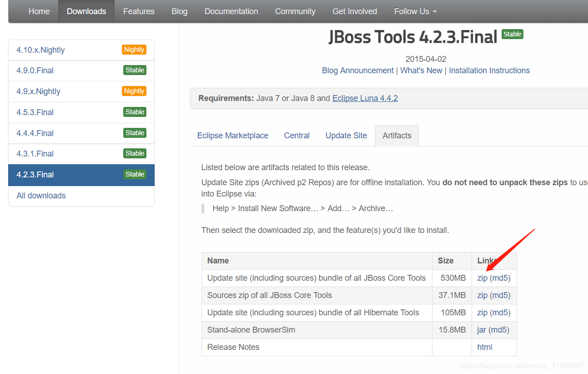Click the Nightly badge on 4.10.x.Nightly

(x=134, y=50)
